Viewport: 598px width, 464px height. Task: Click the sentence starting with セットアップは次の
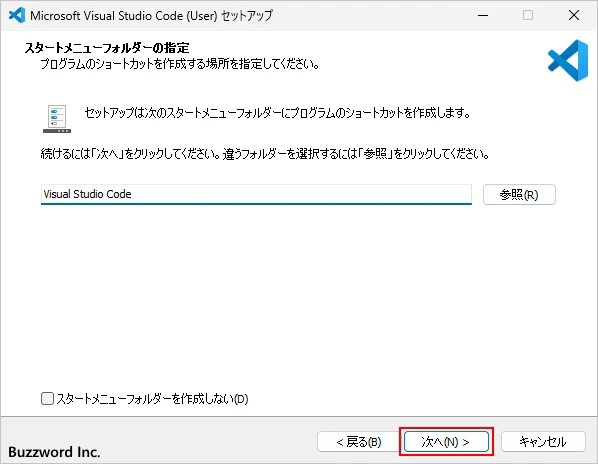coord(277,113)
